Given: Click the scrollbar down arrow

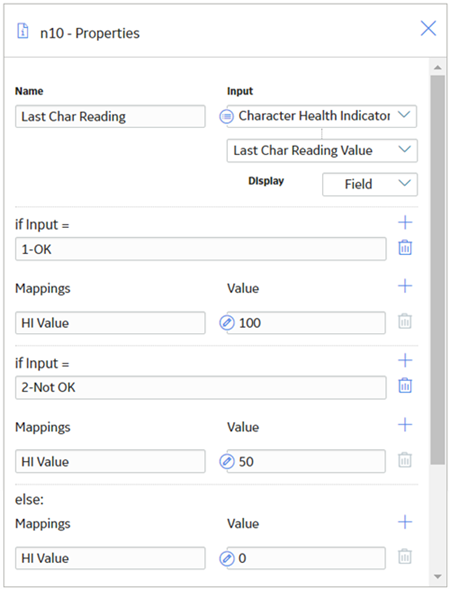Looking at the screenshot, I should (x=438, y=576).
